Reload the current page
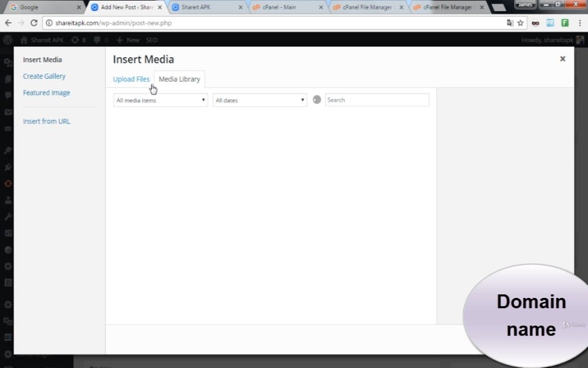The height and width of the screenshot is (368, 588). (x=34, y=23)
